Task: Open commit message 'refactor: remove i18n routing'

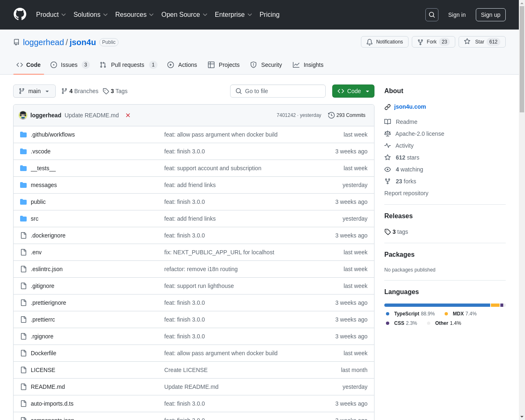Action: click(x=201, y=269)
